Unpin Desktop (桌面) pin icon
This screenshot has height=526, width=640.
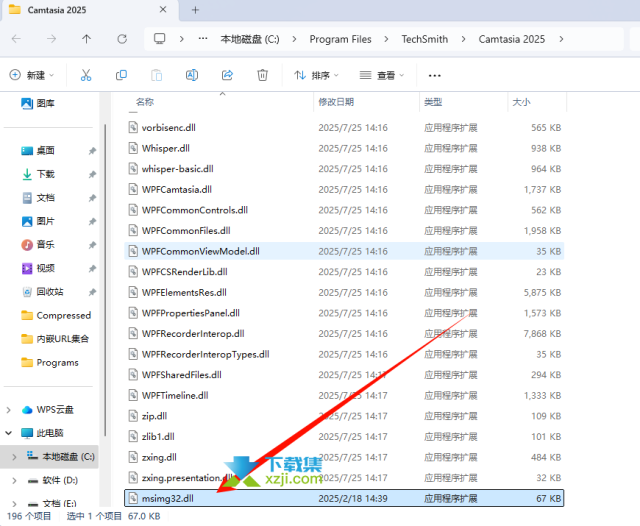(x=92, y=151)
